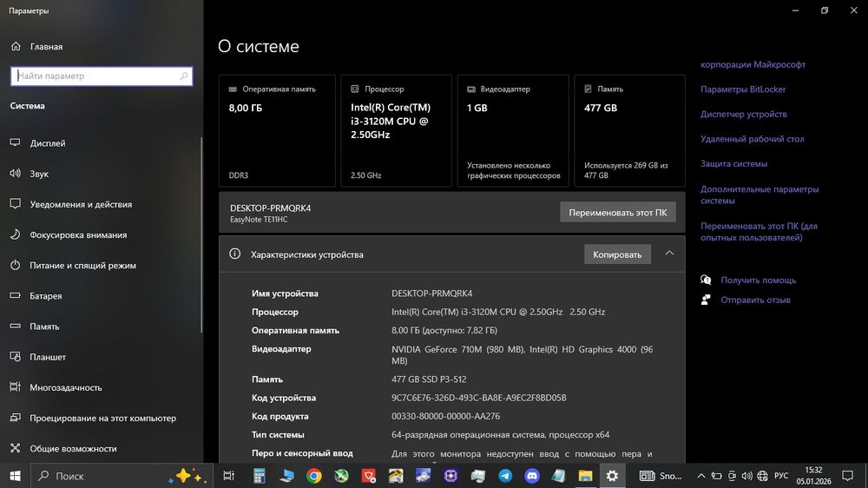Open the clock showing 15:32

click(814, 475)
